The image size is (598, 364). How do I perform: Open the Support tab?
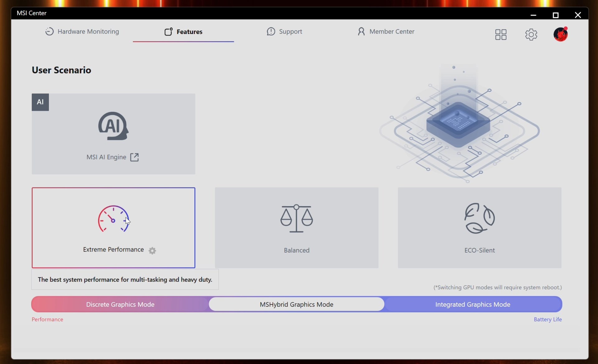click(284, 31)
